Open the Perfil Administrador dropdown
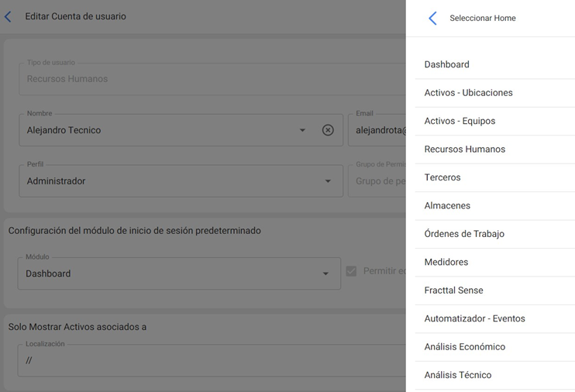 point(180,181)
